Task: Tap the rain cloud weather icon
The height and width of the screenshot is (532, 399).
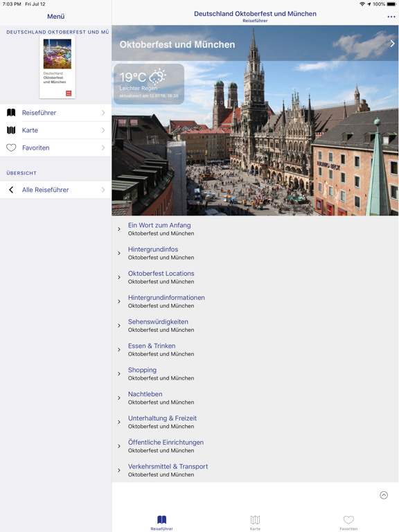Action: click(x=158, y=77)
